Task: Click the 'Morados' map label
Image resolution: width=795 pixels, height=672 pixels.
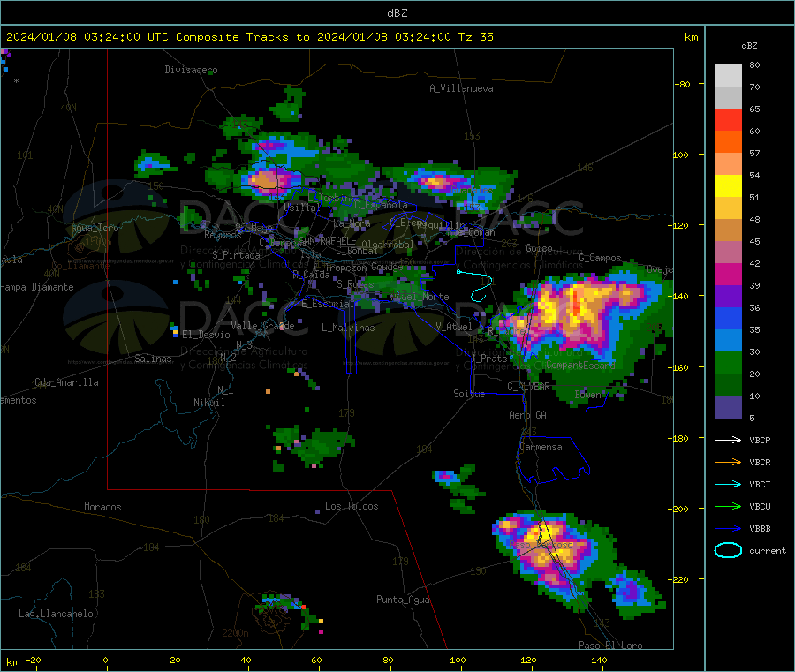Action: [x=102, y=507]
